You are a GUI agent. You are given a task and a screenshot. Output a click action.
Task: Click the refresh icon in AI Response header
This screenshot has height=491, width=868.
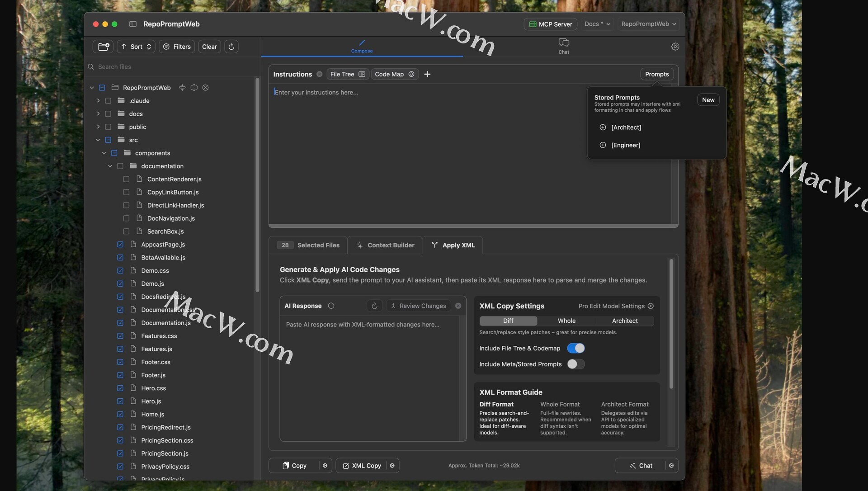point(374,306)
